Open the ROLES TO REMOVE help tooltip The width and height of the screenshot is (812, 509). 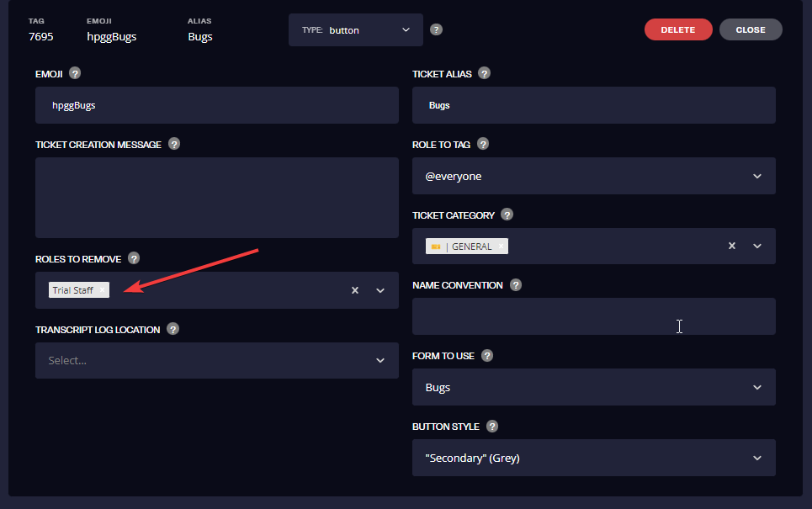pyautogui.click(x=134, y=258)
